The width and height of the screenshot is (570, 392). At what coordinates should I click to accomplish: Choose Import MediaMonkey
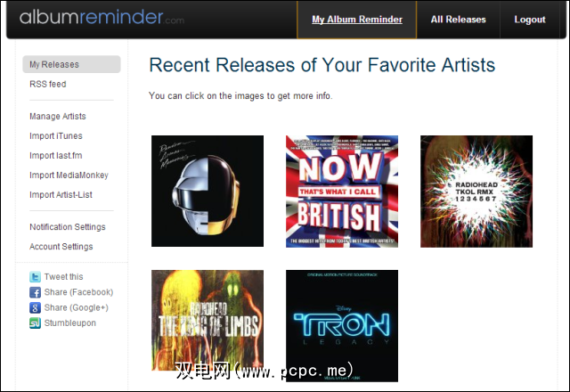(69, 176)
